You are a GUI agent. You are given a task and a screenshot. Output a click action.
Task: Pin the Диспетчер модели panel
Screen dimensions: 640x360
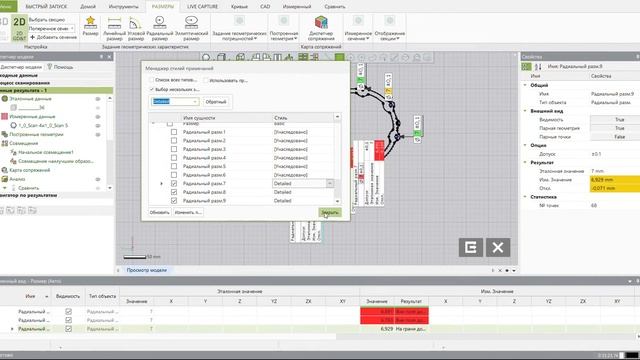point(102,57)
